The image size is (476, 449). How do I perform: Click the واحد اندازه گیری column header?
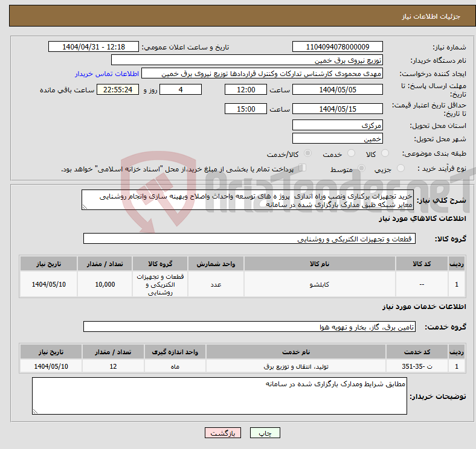tap(175, 352)
